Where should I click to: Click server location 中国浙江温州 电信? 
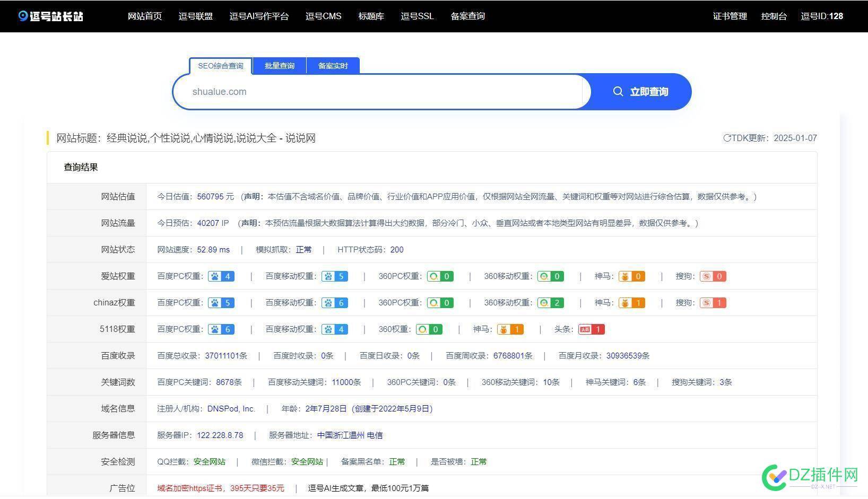click(x=350, y=435)
